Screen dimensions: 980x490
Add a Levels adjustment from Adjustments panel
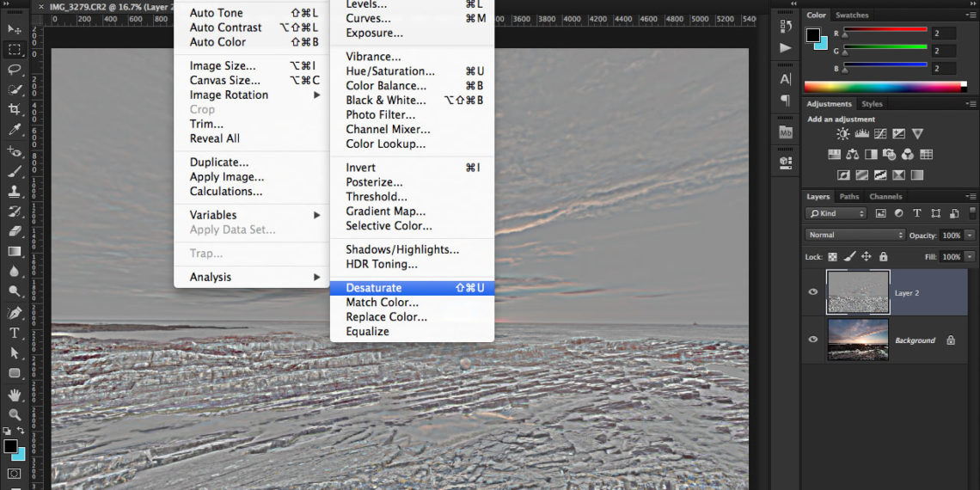[862, 134]
